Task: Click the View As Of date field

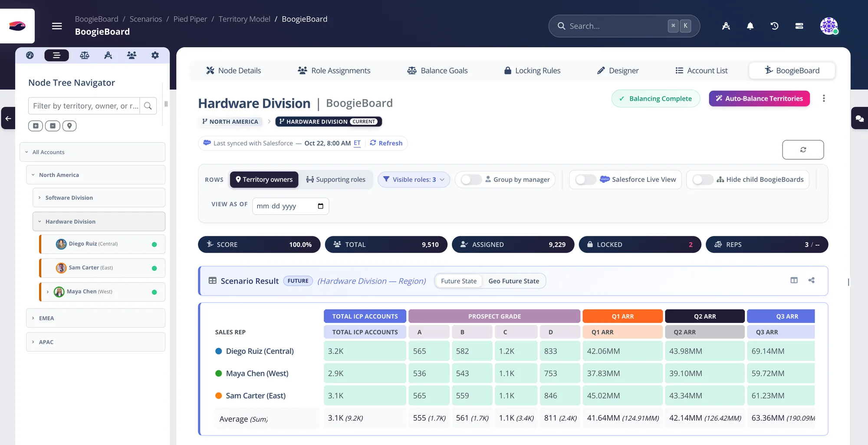Action: tap(291, 206)
